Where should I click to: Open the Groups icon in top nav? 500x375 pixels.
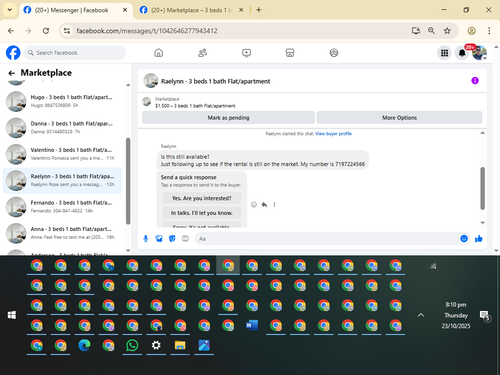[334, 53]
